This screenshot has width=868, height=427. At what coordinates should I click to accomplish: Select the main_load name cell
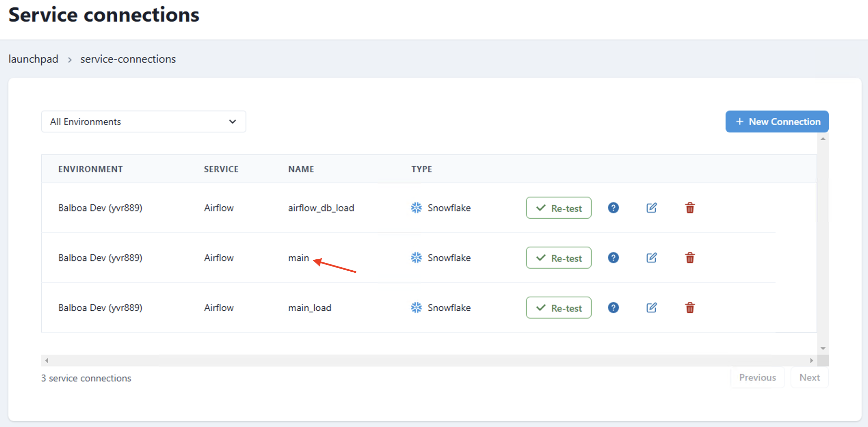click(310, 308)
